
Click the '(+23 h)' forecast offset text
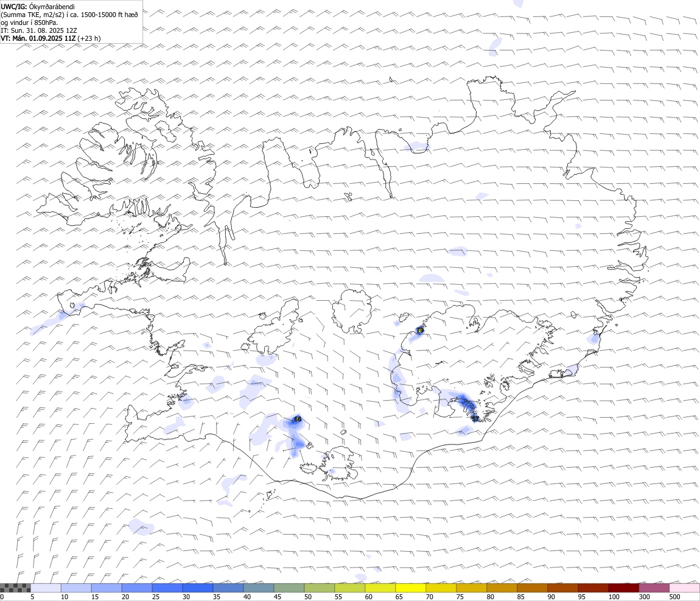click(x=89, y=38)
